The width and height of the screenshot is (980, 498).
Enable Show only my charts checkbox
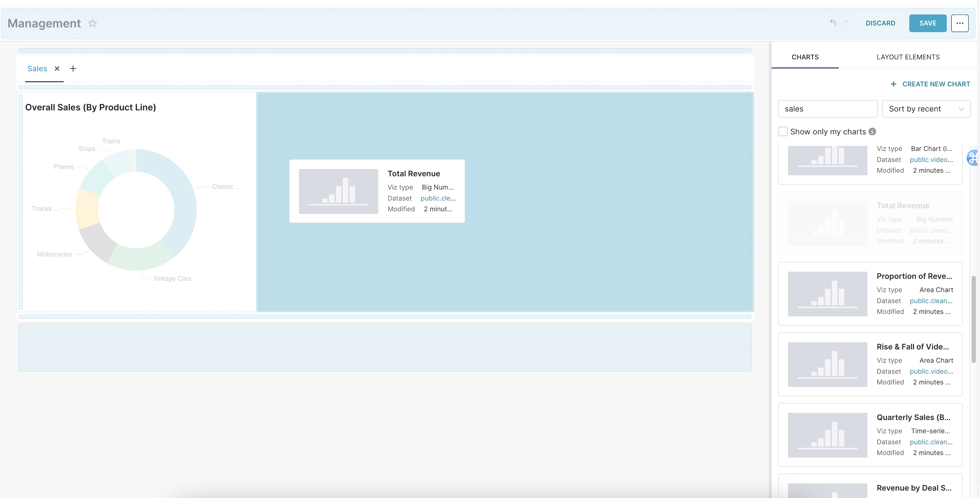[x=783, y=131]
